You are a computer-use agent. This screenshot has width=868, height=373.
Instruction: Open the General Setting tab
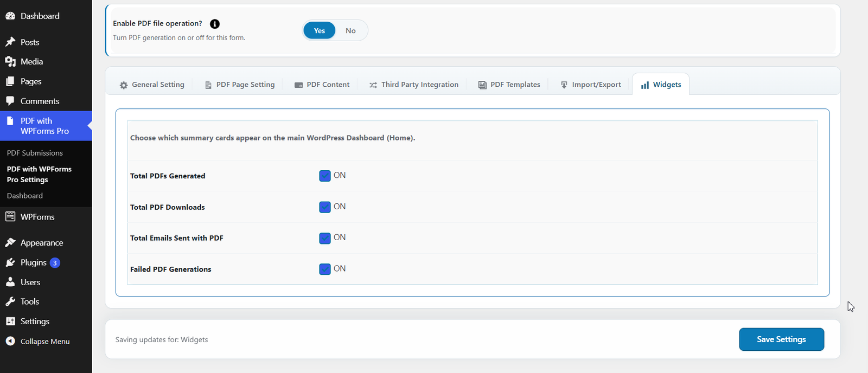click(152, 85)
